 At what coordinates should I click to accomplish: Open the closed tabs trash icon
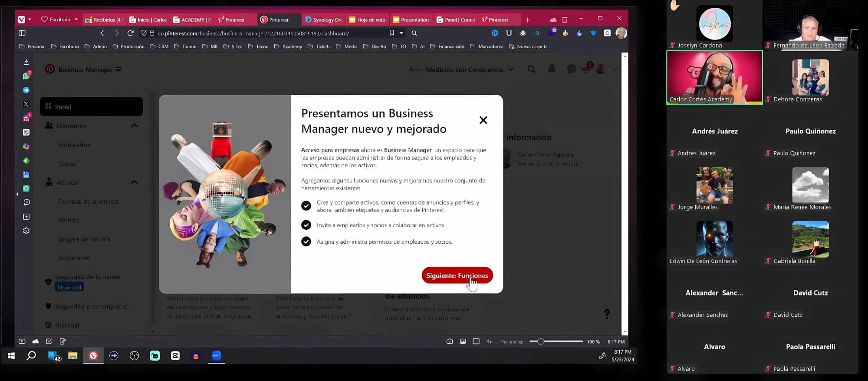point(565,20)
